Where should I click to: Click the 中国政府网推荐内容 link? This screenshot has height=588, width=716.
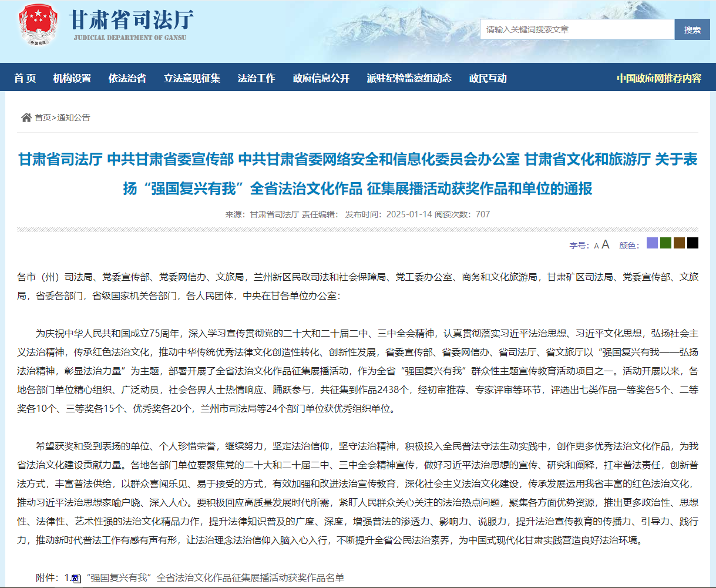[658, 78]
